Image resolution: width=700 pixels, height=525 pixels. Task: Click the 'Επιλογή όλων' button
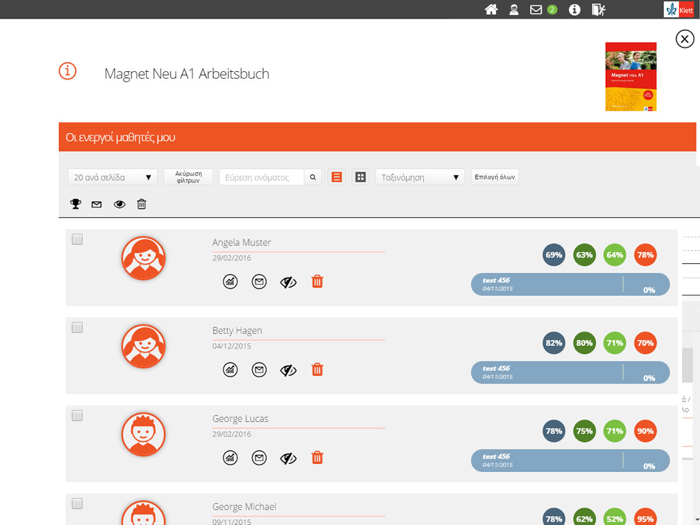(495, 177)
